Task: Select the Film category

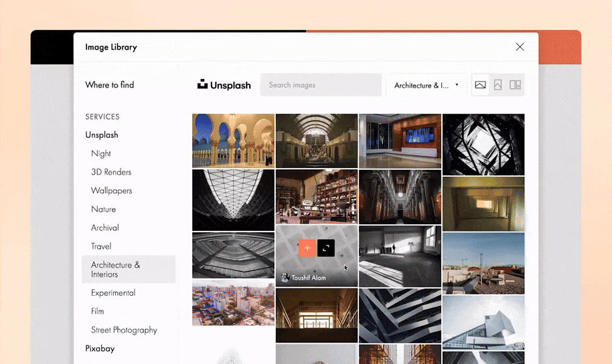Action: (x=97, y=311)
